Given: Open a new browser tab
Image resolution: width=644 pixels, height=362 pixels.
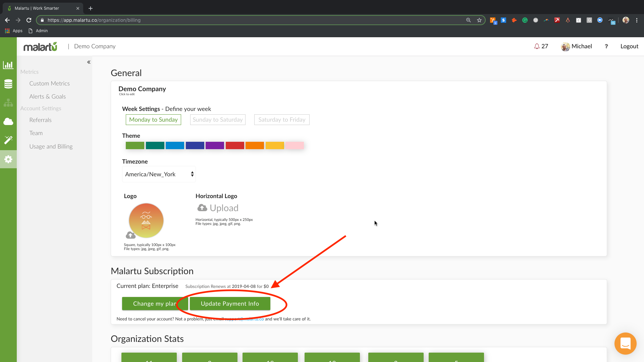Looking at the screenshot, I should (x=91, y=8).
